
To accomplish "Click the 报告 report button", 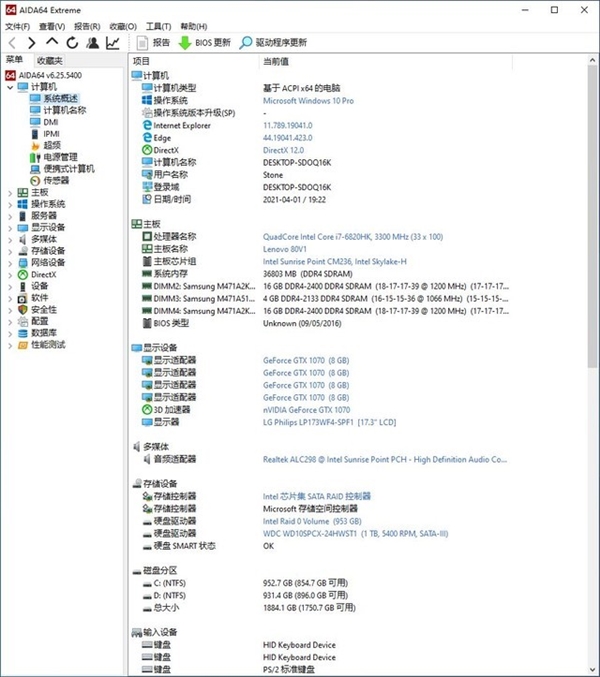I will point(153,42).
